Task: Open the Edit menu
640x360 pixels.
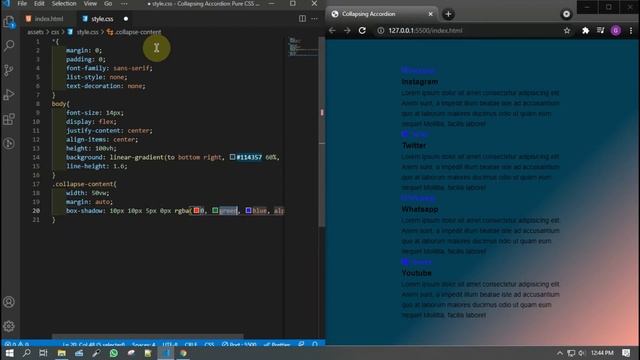Action: pos(39,4)
